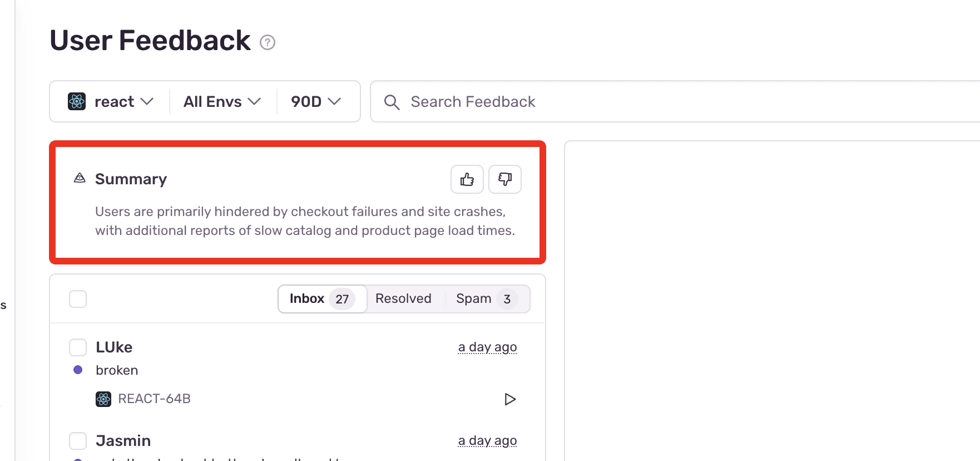Play the replay for LUke's feedback
This screenshot has width=980, height=461.
point(510,399)
